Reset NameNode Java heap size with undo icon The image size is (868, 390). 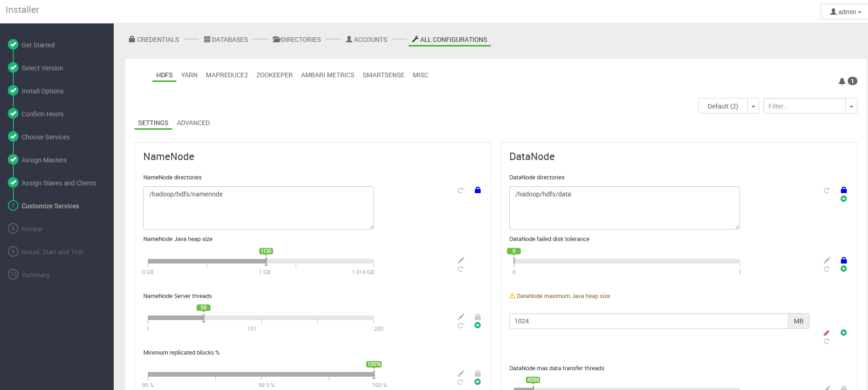(x=460, y=269)
